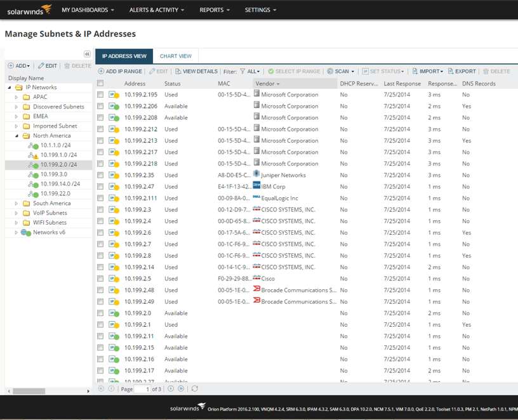This screenshot has height=420, width=518.
Task: Switch to the CHART VIEW tab
Action: [x=175, y=56]
